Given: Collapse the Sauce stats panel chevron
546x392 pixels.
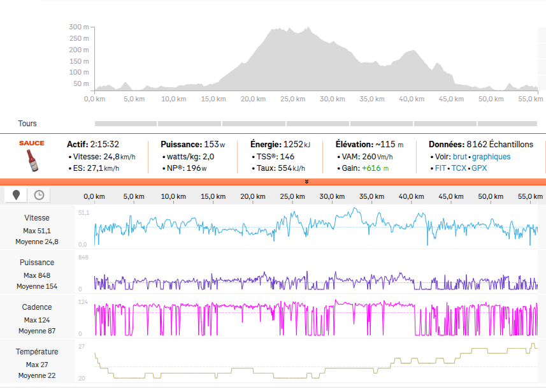Looking at the screenshot, I should pyautogui.click(x=306, y=182).
